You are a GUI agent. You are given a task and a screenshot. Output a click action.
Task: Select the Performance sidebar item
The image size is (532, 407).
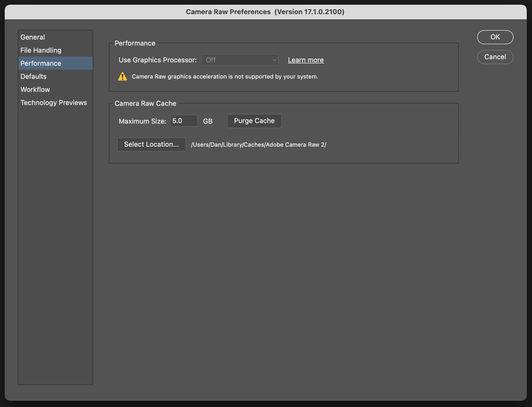(41, 63)
